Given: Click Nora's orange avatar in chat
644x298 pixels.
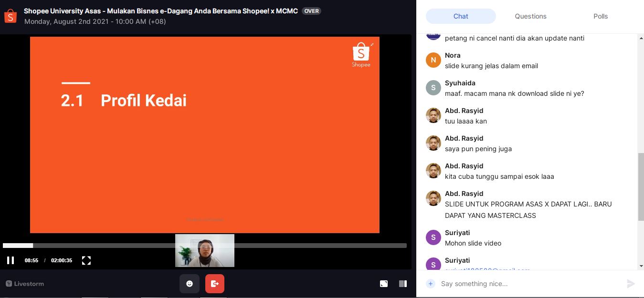Looking at the screenshot, I should click(x=433, y=60).
